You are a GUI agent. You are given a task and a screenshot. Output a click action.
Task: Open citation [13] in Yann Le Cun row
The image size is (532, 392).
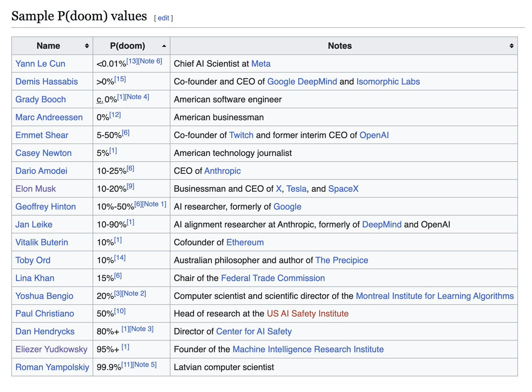pos(132,61)
